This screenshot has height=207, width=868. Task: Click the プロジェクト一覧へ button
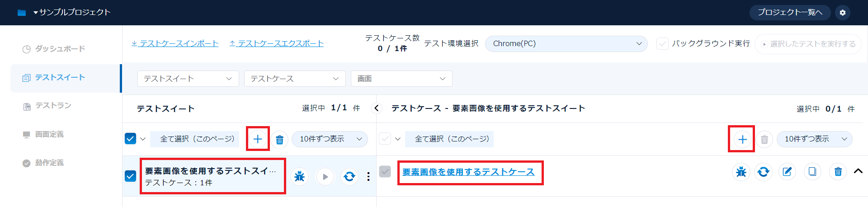coord(789,13)
